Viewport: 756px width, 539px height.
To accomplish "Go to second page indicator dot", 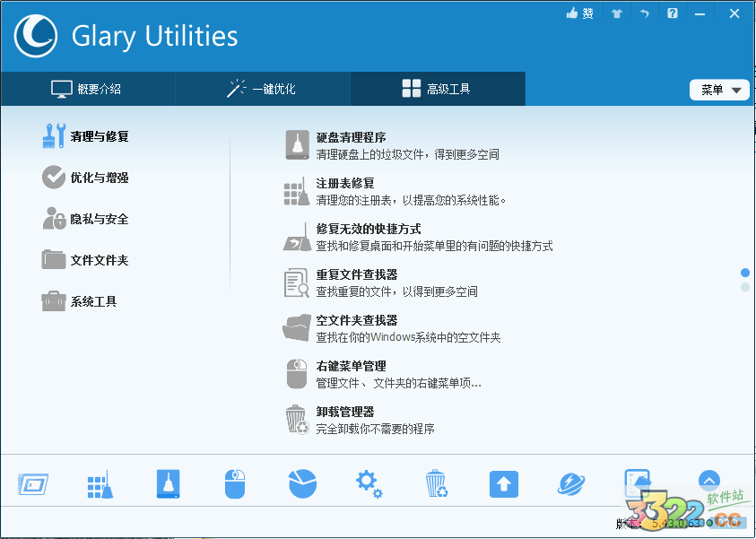I will (x=745, y=287).
